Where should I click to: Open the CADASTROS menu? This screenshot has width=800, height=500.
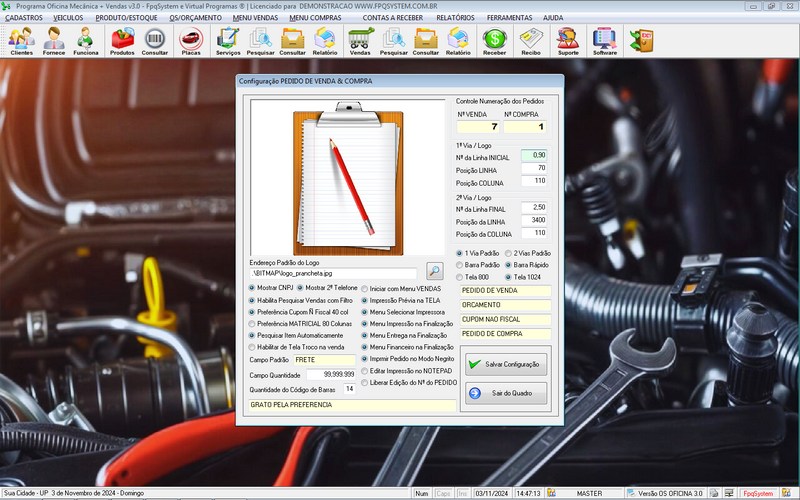pyautogui.click(x=30, y=18)
